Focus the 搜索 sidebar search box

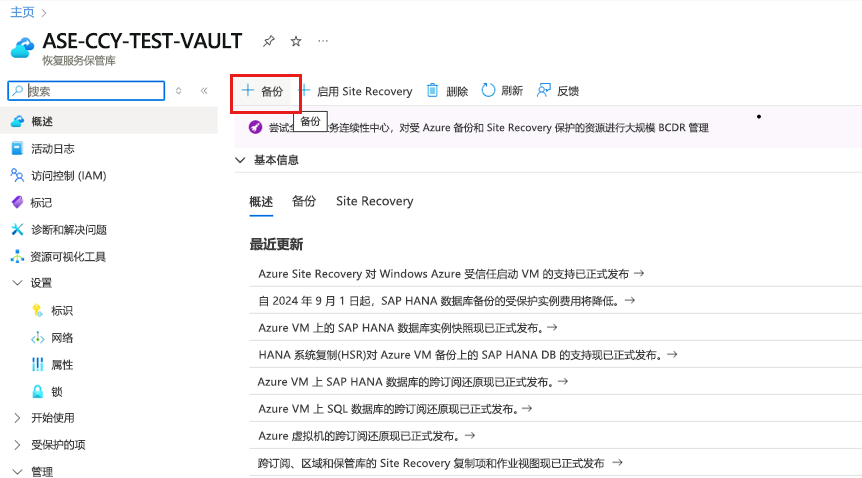tap(86, 91)
